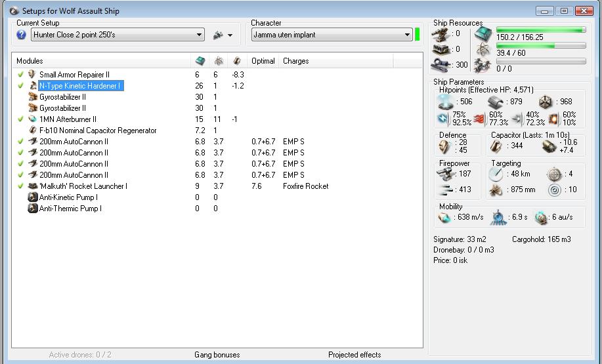Toggle the second 200mm AutoCannon II checkmark
This screenshot has width=602, height=364.
21,152
